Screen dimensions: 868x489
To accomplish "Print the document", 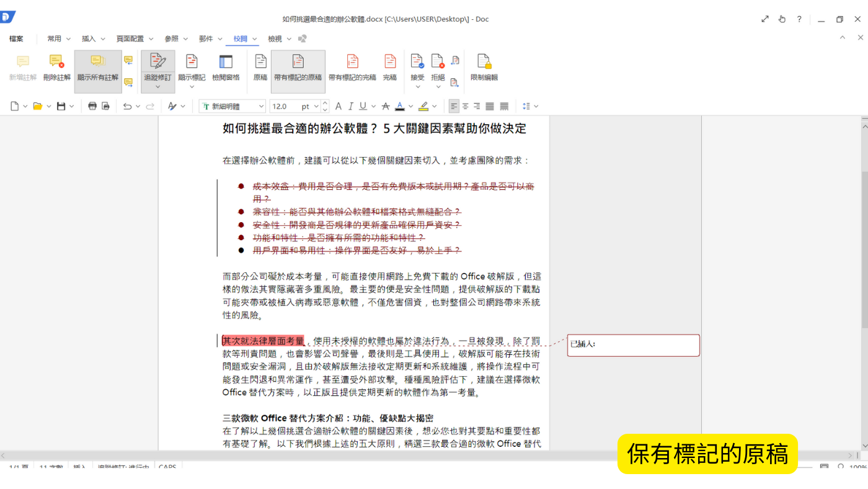I will tap(92, 106).
